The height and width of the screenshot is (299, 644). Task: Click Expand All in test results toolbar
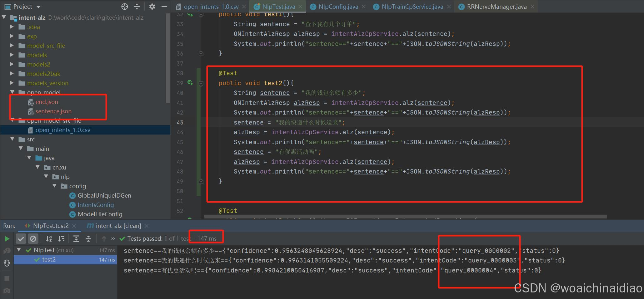76,239
